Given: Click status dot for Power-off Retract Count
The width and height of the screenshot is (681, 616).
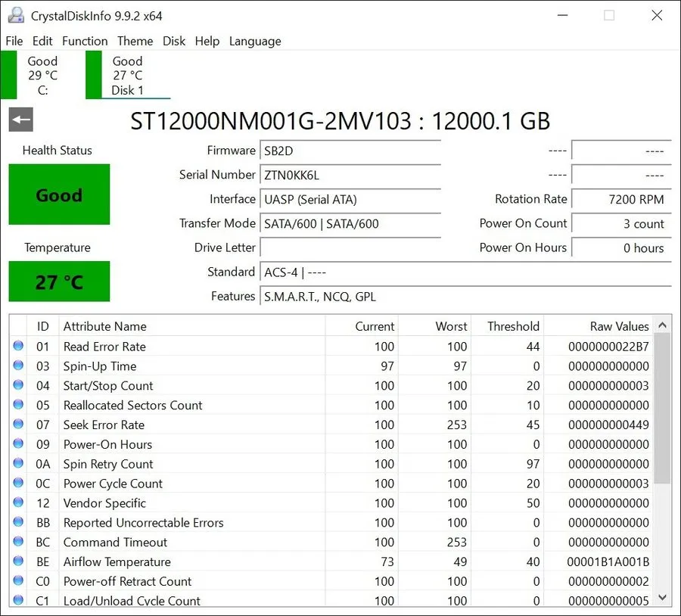Looking at the screenshot, I should point(18,580).
